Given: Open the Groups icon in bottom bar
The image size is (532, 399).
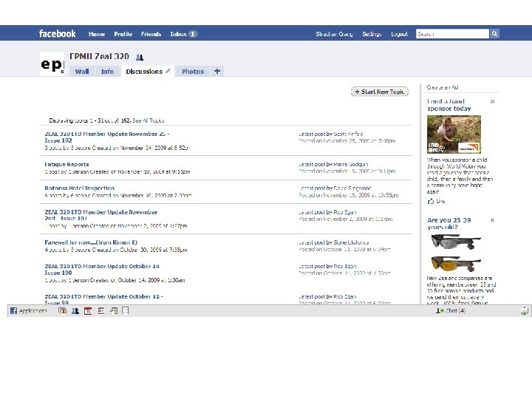Looking at the screenshot, I should coord(75,310).
